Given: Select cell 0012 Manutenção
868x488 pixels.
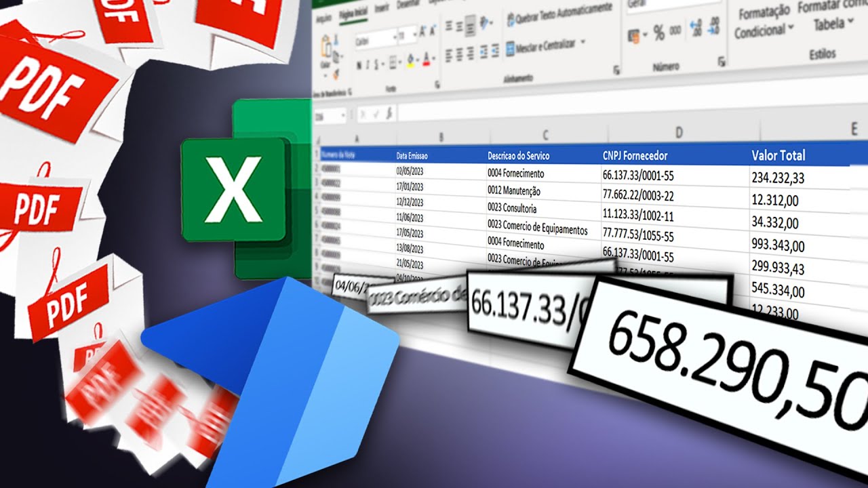Looking at the screenshot, I should click(x=514, y=192).
